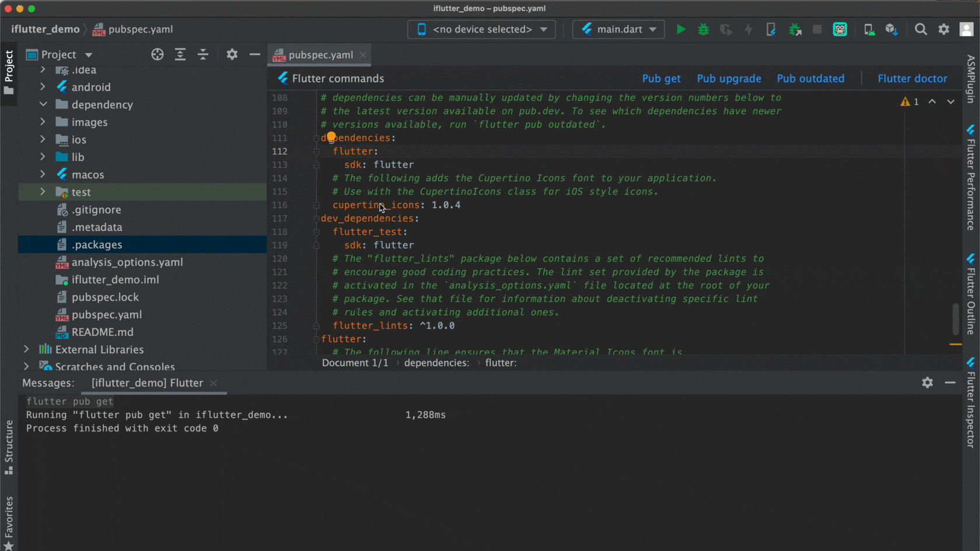
Task: Expand all icon in Project panel
Action: click(180, 54)
